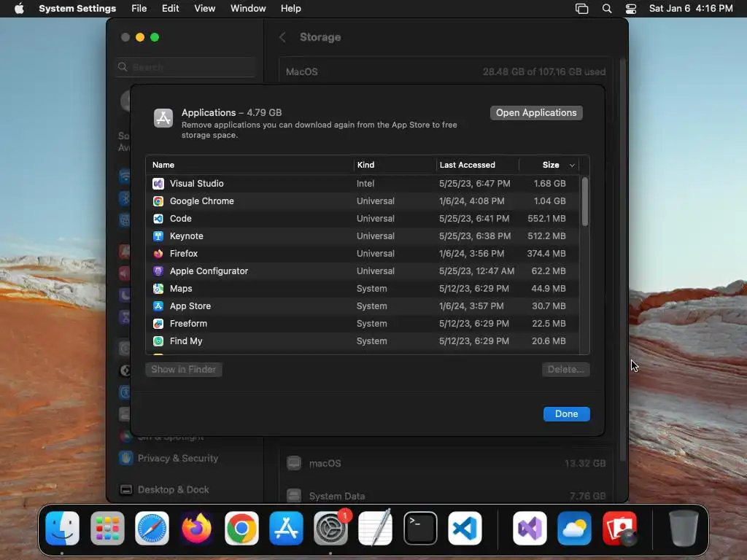
Task: Open Spotlight search in the menu bar
Action: (607, 9)
